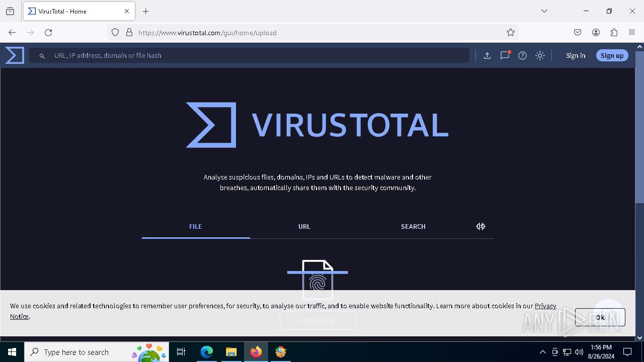Screen dimensions: 644x362
Task: Click the VirusTotal sigma logo in the header
Action: [x=15, y=55]
